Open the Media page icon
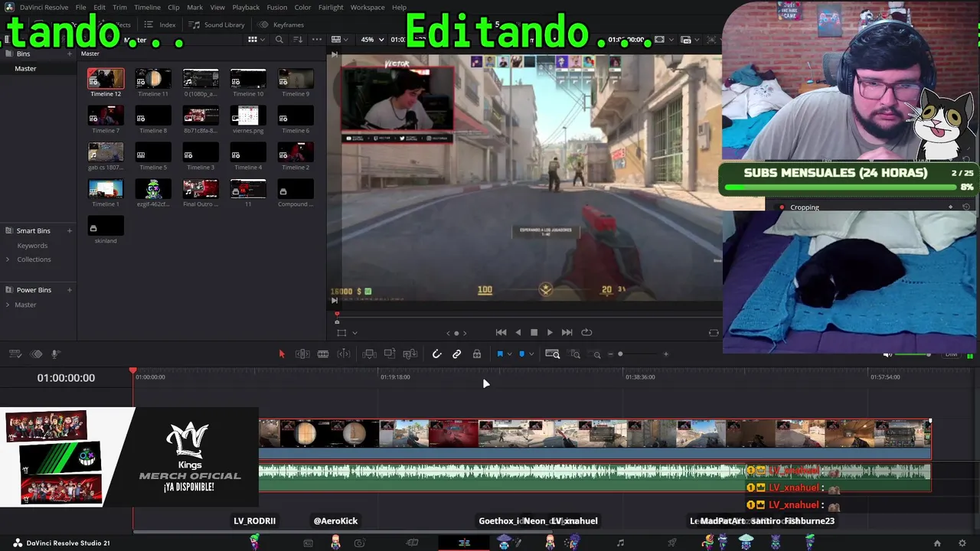Viewport: 980px width, 551px height. 308,543
